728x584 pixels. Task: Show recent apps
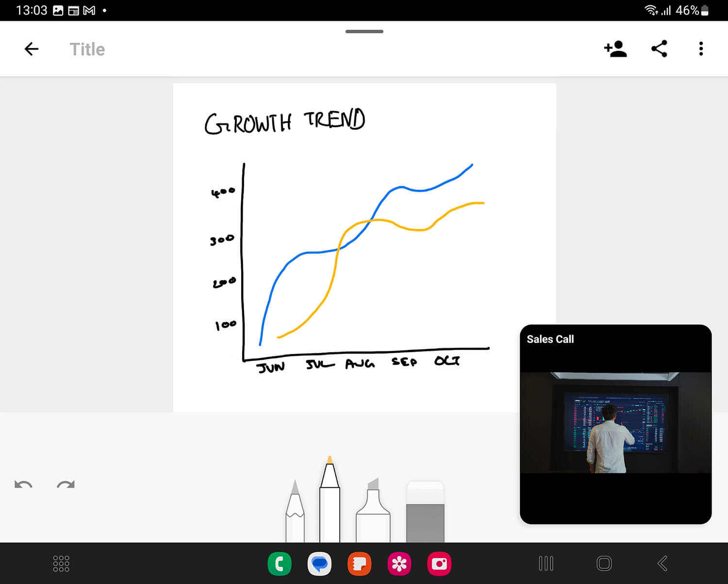pos(546,564)
